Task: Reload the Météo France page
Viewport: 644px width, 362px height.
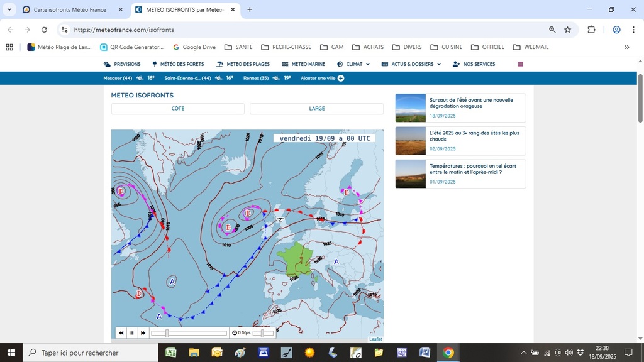Action: [44, 30]
